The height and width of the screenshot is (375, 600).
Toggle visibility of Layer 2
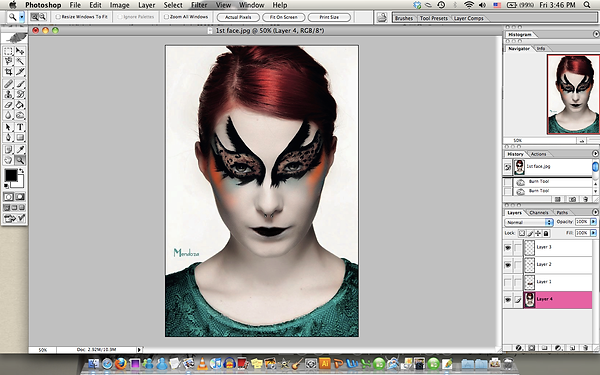508,264
